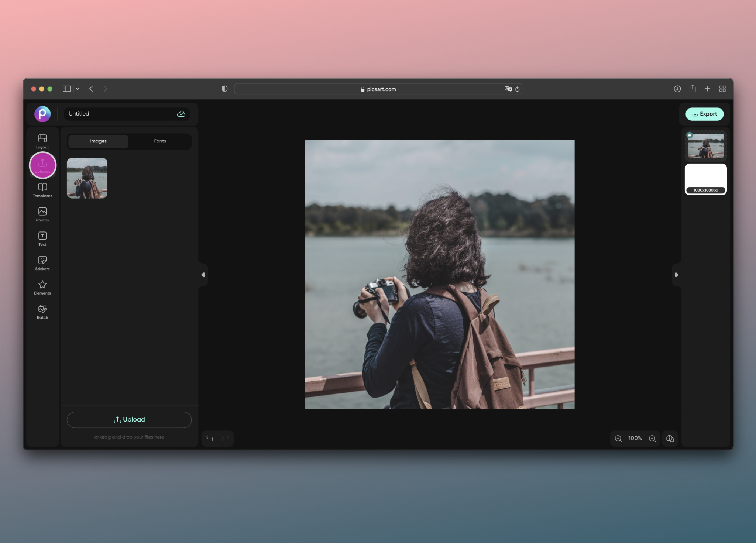The image size is (756, 543).
Task: Select the Images tab
Action: pos(98,141)
